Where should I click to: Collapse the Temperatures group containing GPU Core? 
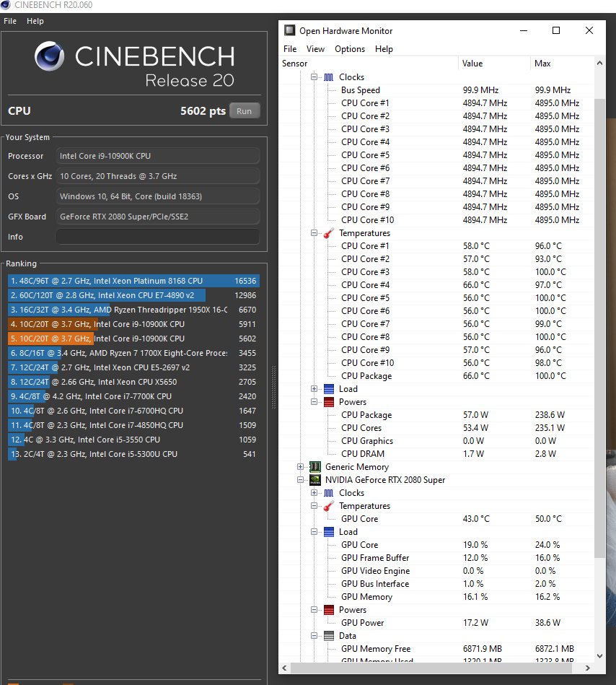click(x=314, y=506)
